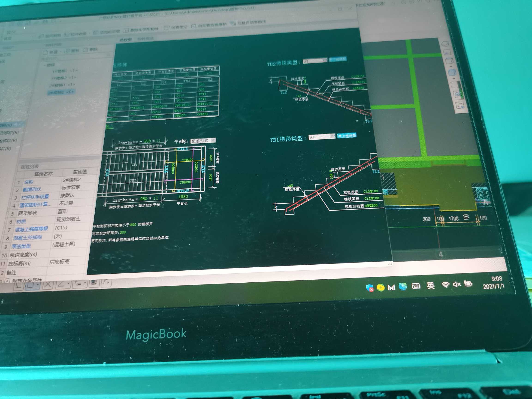The height and width of the screenshot is (399, 532).
Task: Open the 配筋形式 selector next to 平台长
Action: tap(203, 141)
